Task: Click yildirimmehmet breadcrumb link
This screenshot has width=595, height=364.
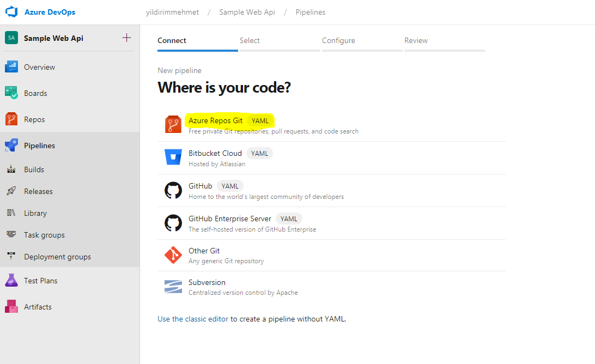Action: click(172, 12)
